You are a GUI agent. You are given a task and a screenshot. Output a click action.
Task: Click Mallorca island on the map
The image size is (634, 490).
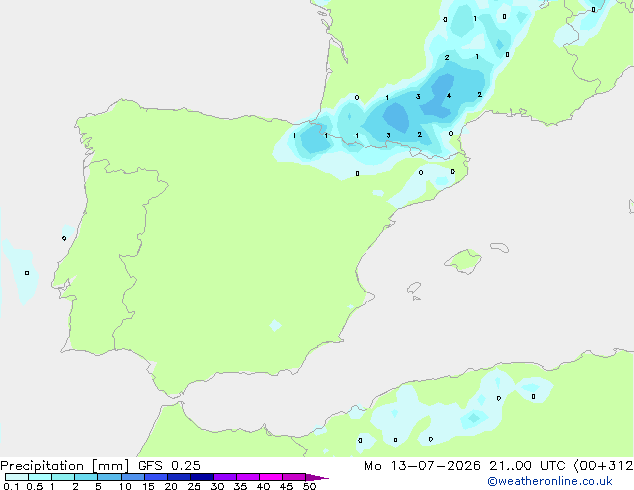464,261
